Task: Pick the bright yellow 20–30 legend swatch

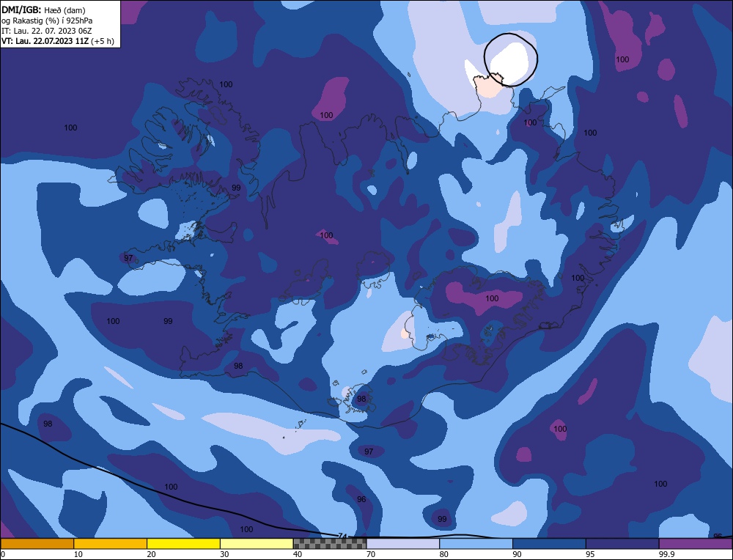Action: click(x=184, y=544)
